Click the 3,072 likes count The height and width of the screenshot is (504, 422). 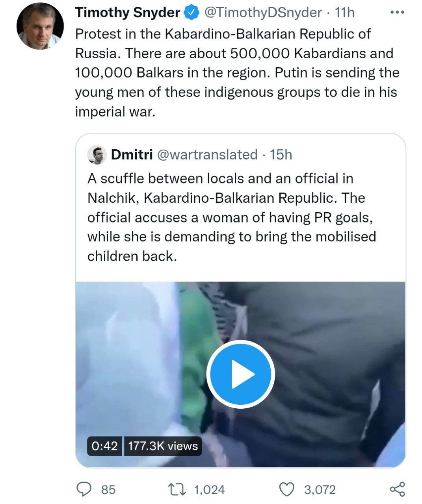point(320,489)
